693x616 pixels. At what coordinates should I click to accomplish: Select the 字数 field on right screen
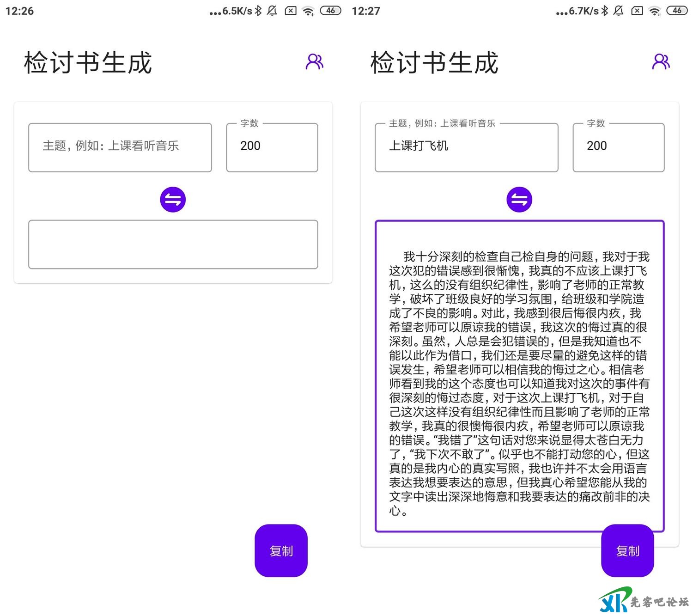618,147
